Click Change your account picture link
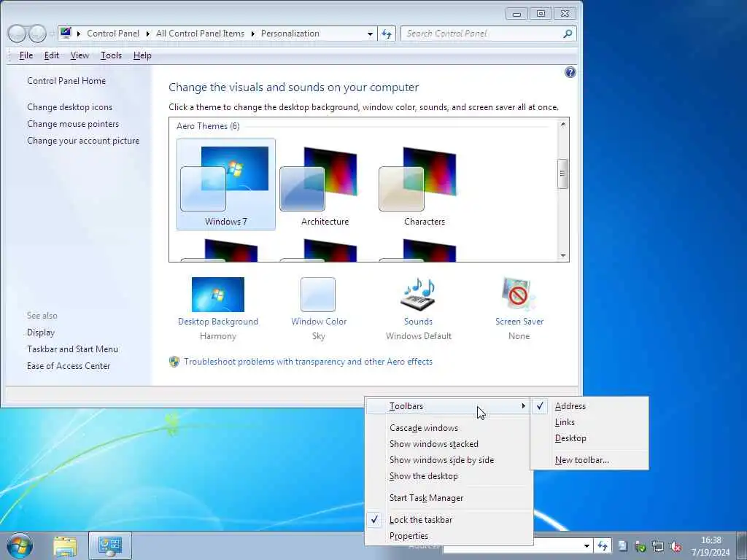 83,141
